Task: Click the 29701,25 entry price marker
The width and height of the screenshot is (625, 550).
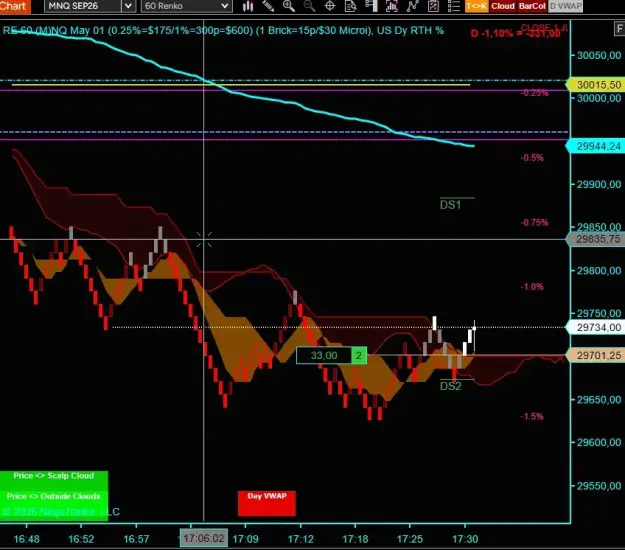Action: 596,355
